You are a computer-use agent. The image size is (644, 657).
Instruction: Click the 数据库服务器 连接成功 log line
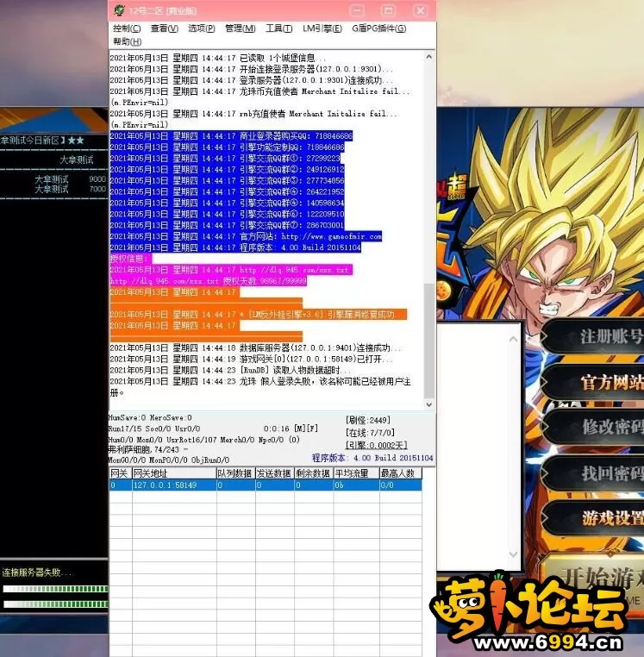(x=254, y=347)
